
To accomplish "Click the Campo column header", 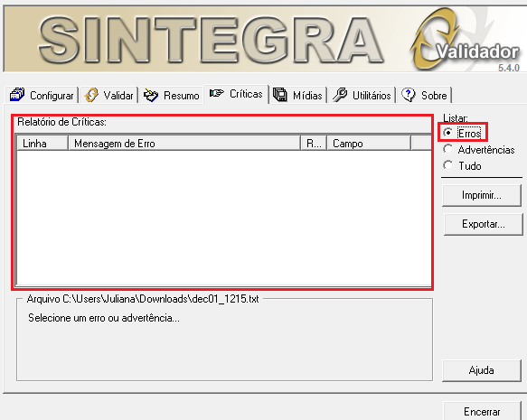I will pos(369,144).
